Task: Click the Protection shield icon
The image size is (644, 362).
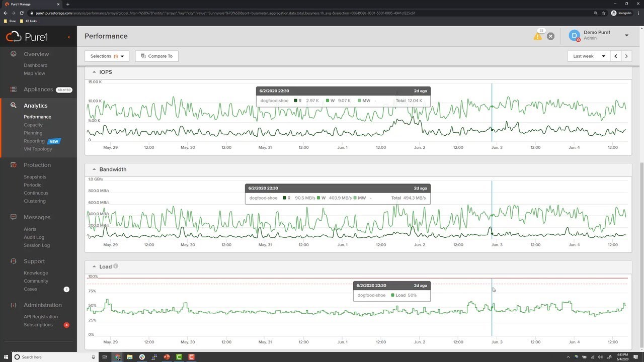Action: (14, 165)
